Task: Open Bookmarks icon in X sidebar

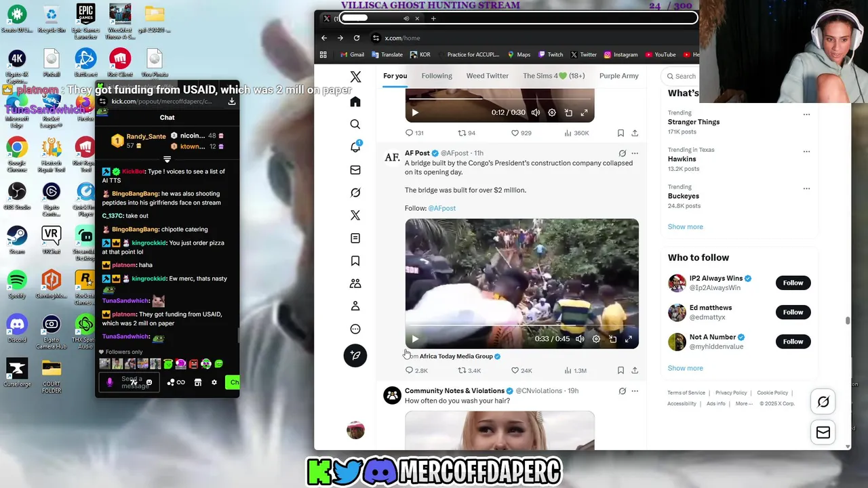Action: 355,261
